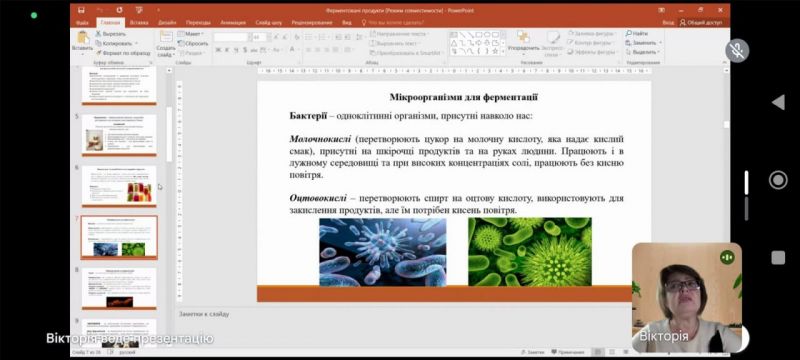The image size is (800, 360).
Task: Switch to the Вставка (Insert) tab
Action: (139, 23)
